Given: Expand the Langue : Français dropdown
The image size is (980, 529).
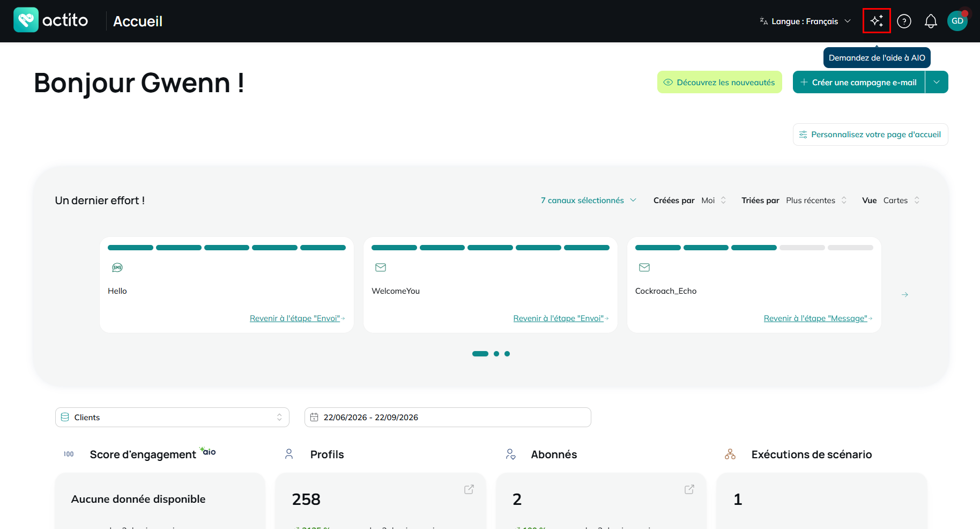Looking at the screenshot, I should [805, 21].
